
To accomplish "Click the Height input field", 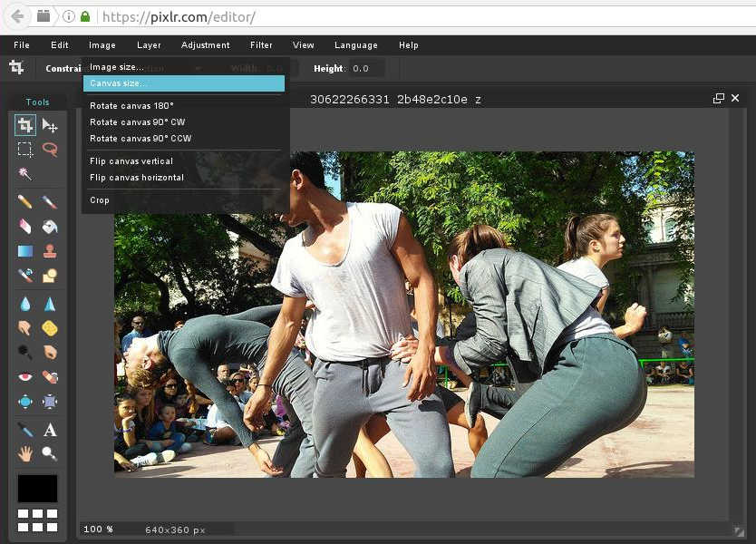I will pyautogui.click(x=366, y=68).
